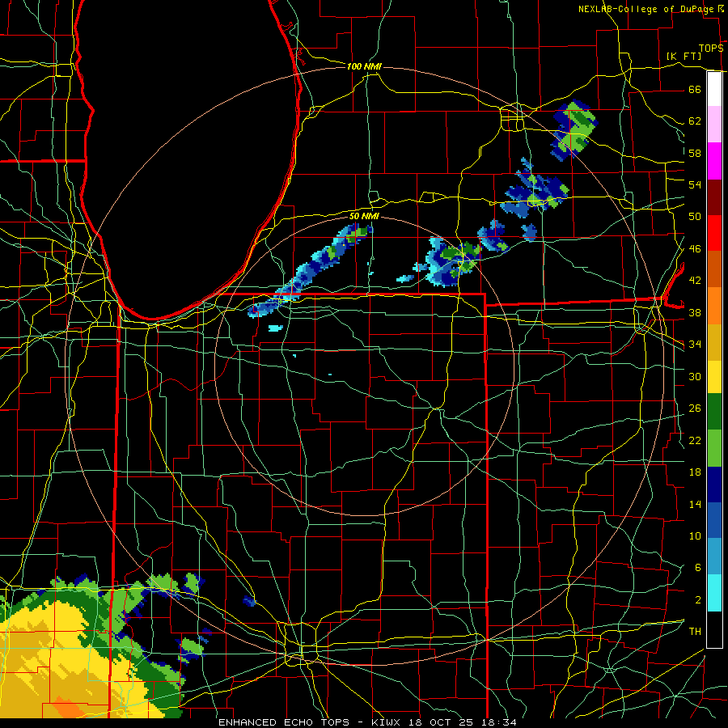Click the 10 value on the legend
The width and height of the screenshot is (728, 728).
pyautogui.click(x=695, y=536)
